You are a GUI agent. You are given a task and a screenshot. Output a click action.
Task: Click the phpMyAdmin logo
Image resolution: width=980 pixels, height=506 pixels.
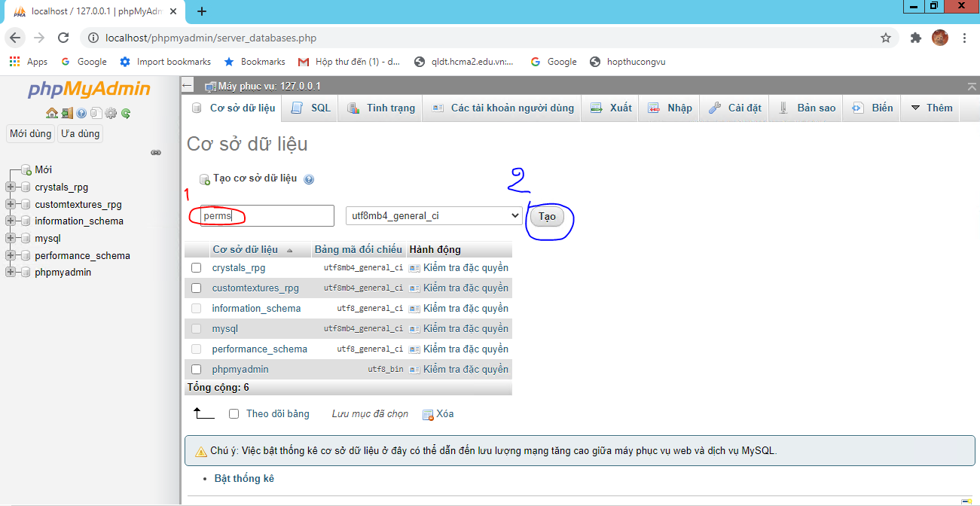pos(90,90)
